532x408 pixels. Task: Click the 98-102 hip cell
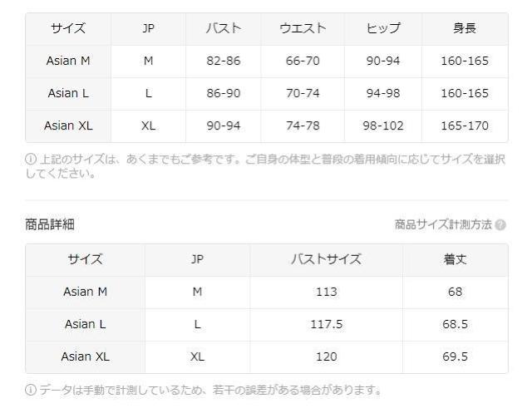[383, 126]
